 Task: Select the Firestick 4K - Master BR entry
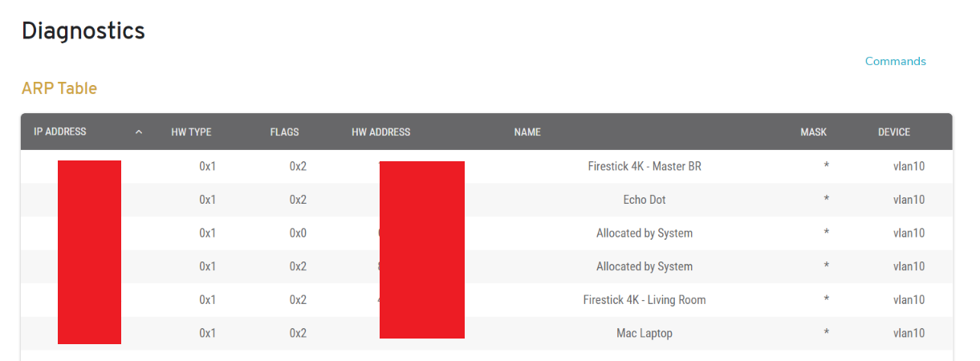[x=645, y=167]
